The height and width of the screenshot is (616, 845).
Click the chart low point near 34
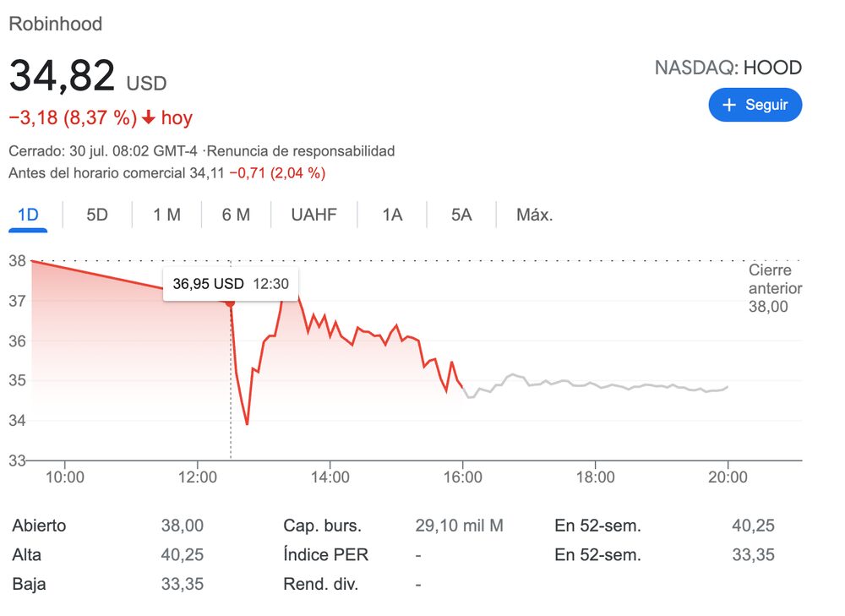(x=247, y=423)
